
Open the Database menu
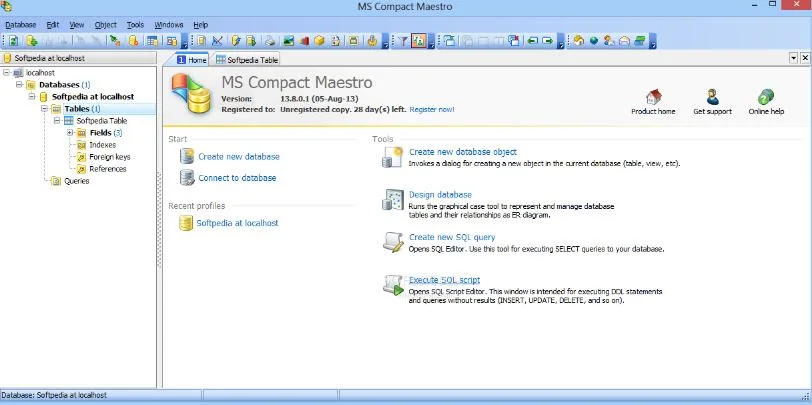tap(21, 25)
